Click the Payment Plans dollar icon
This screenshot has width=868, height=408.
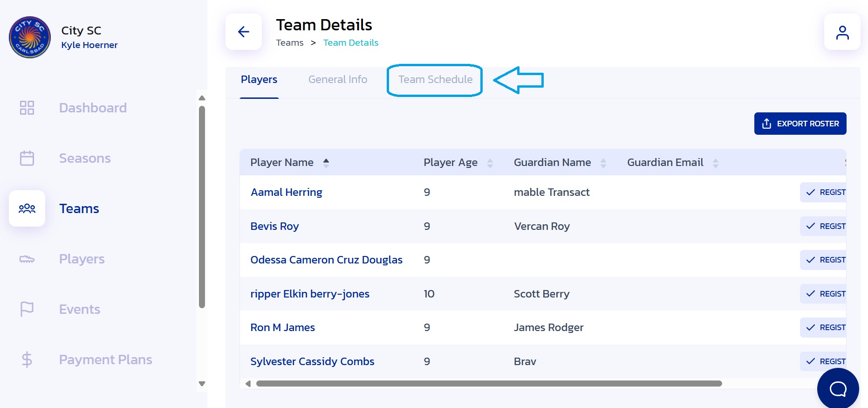click(x=27, y=360)
